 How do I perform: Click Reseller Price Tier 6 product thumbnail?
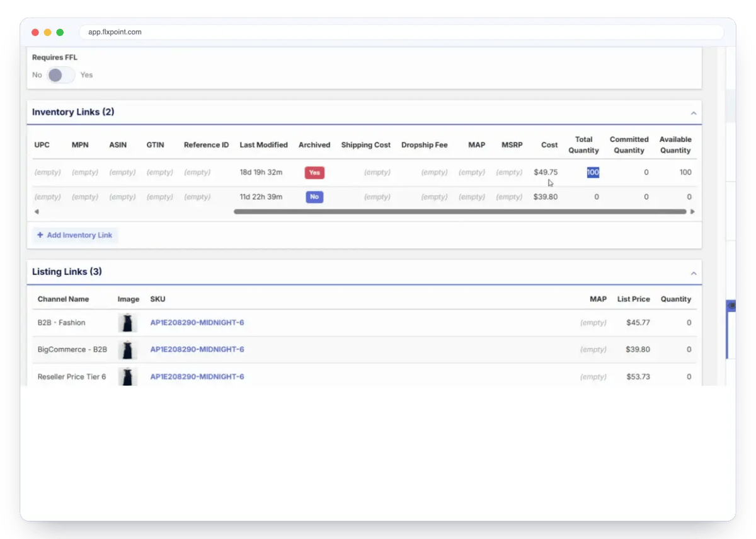pyautogui.click(x=128, y=376)
